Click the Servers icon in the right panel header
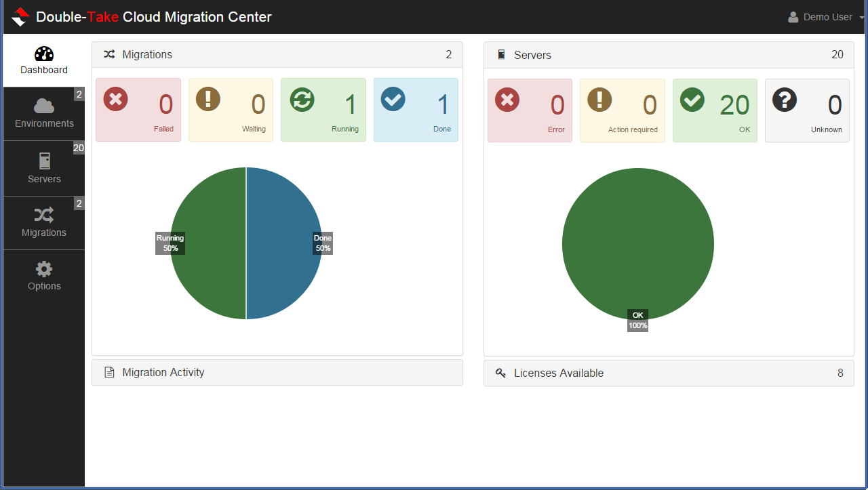The image size is (868, 490). [x=500, y=54]
